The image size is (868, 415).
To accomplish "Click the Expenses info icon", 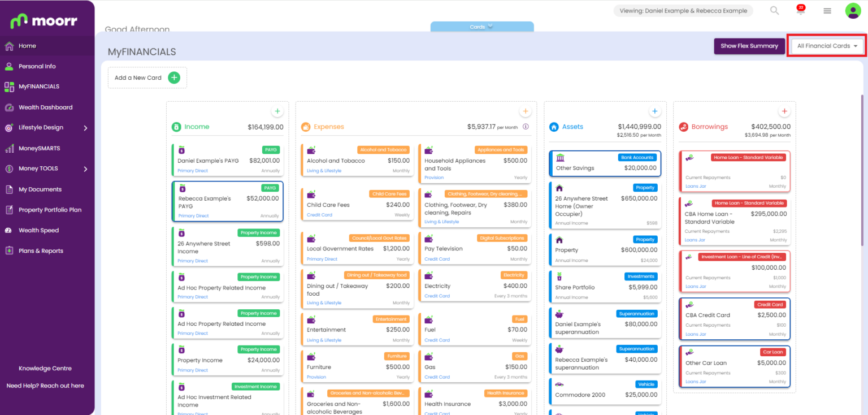I will click(526, 127).
